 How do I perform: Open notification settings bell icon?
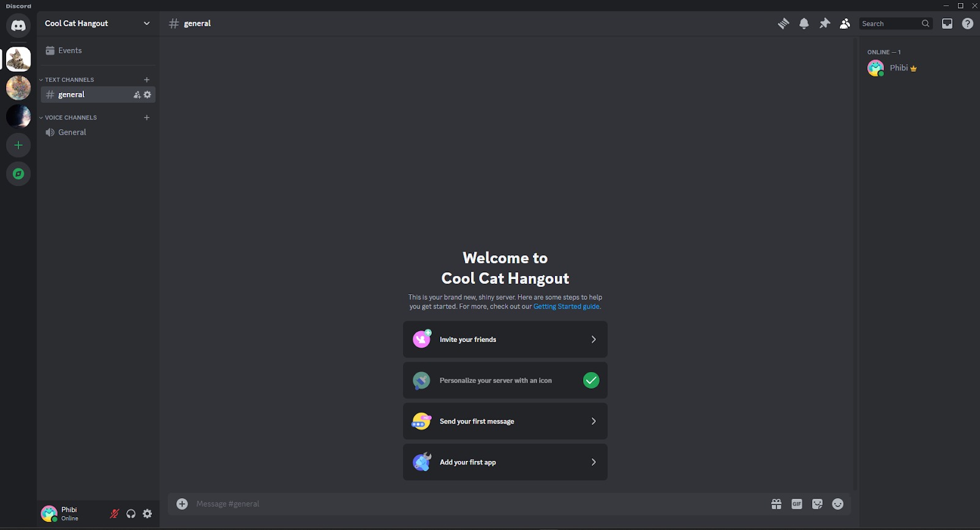coord(804,23)
